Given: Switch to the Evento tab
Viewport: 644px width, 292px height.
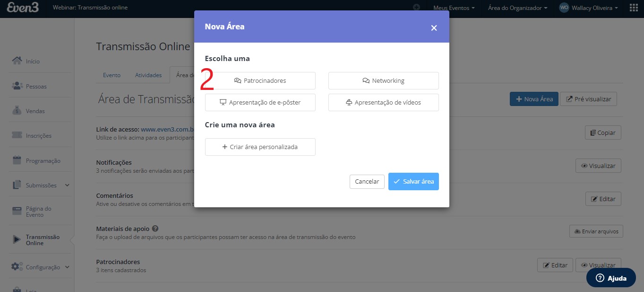Looking at the screenshot, I should 112,75.
